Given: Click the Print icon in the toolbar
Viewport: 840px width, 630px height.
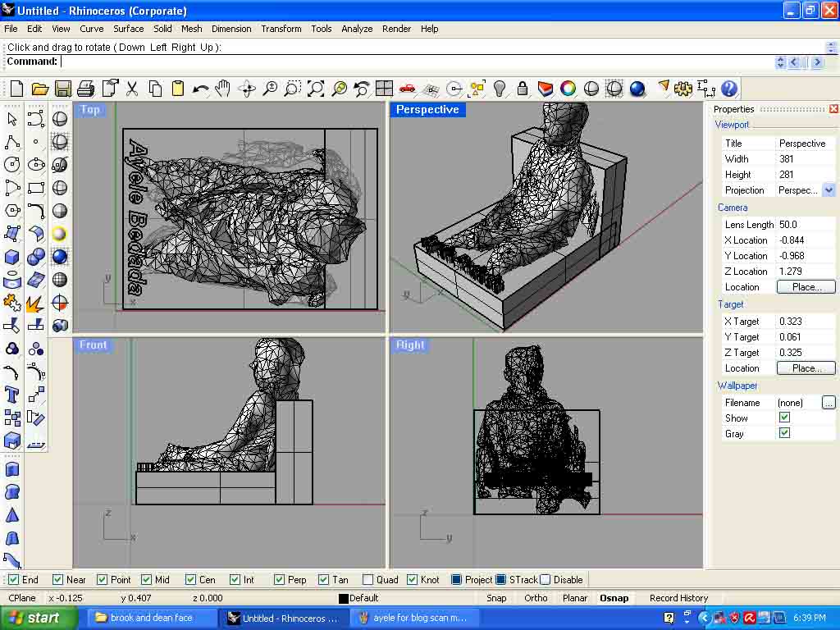Looking at the screenshot, I should coord(85,89).
